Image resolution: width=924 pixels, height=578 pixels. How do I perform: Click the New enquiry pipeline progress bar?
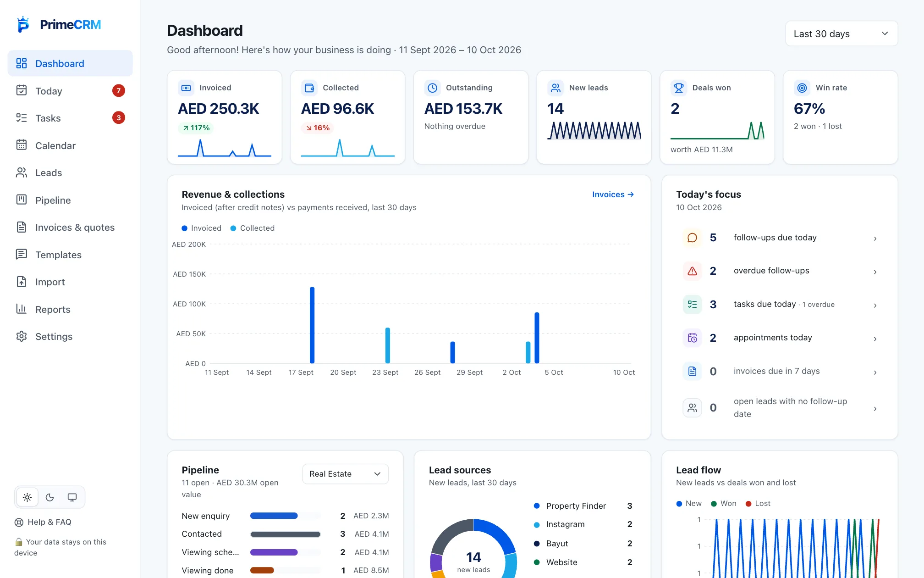tap(285, 516)
